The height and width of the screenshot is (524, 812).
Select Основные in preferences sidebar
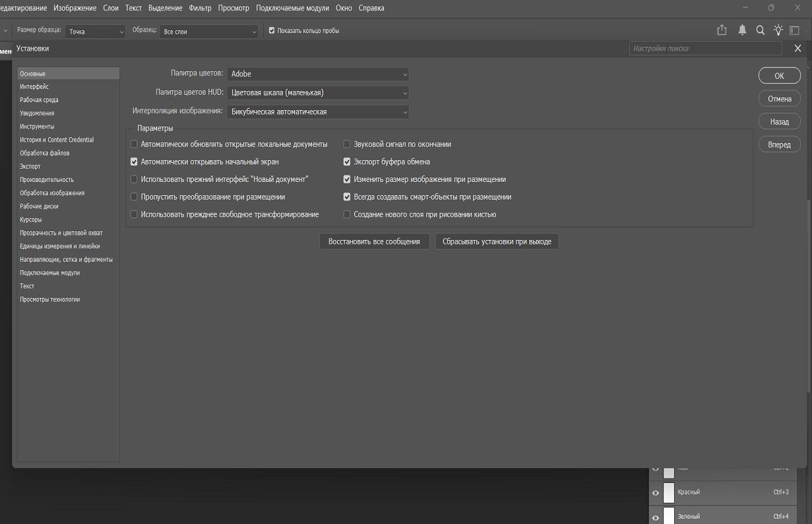pyautogui.click(x=69, y=74)
